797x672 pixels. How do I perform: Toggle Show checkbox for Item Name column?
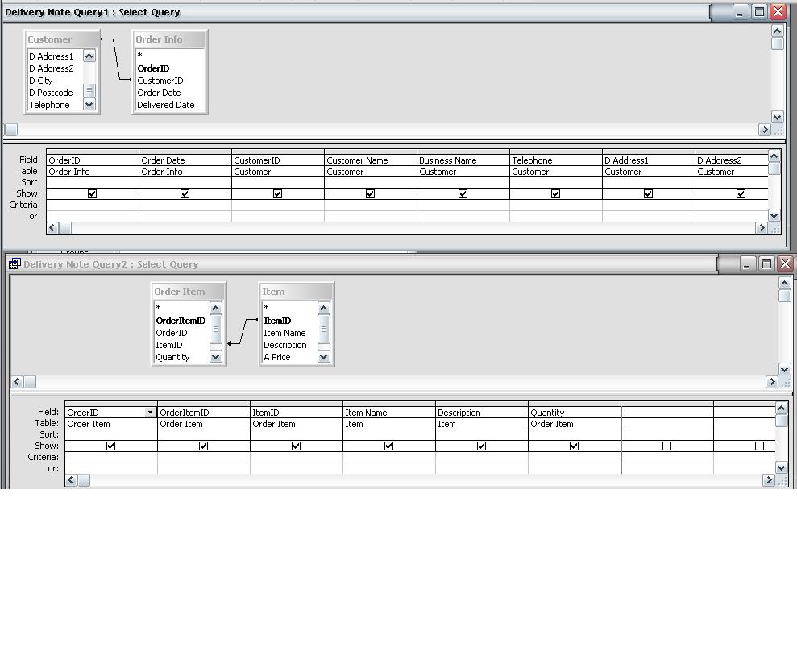[389, 446]
